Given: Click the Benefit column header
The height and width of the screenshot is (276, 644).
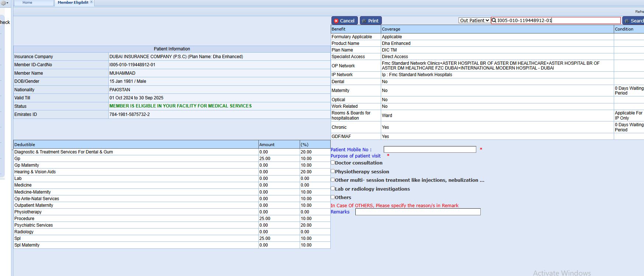Looking at the screenshot, I should [338, 29].
